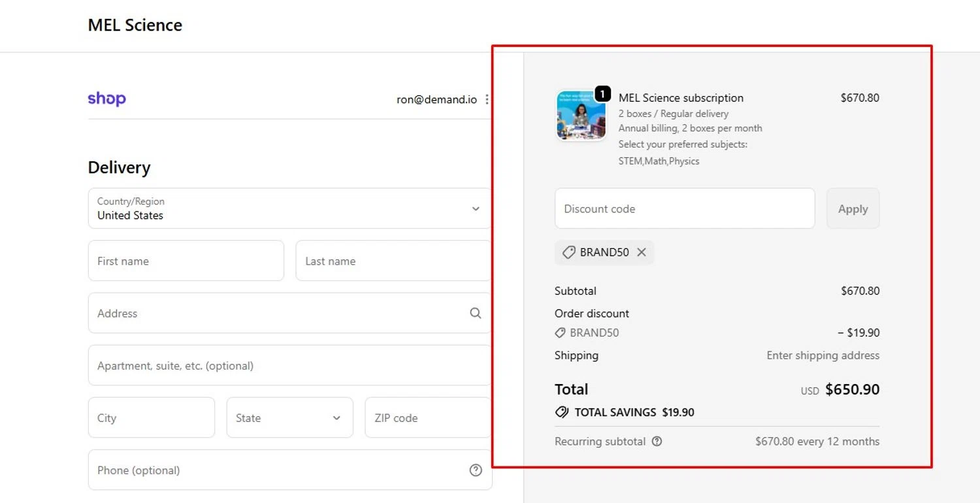Image resolution: width=980 pixels, height=503 pixels.
Task: Click the quantity badge on the product image
Action: tap(602, 93)
